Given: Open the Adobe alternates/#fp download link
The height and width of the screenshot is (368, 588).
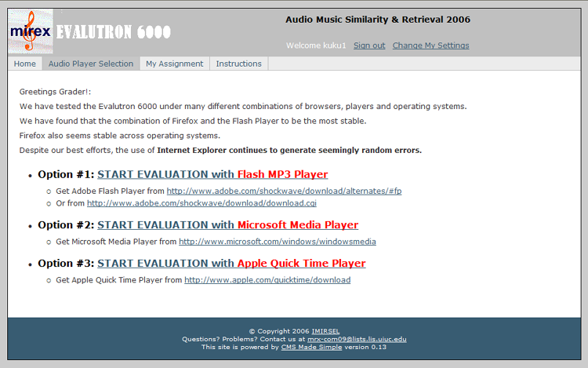Looking at the screenshot, I should pyautogui.click(x=284, y=191).
